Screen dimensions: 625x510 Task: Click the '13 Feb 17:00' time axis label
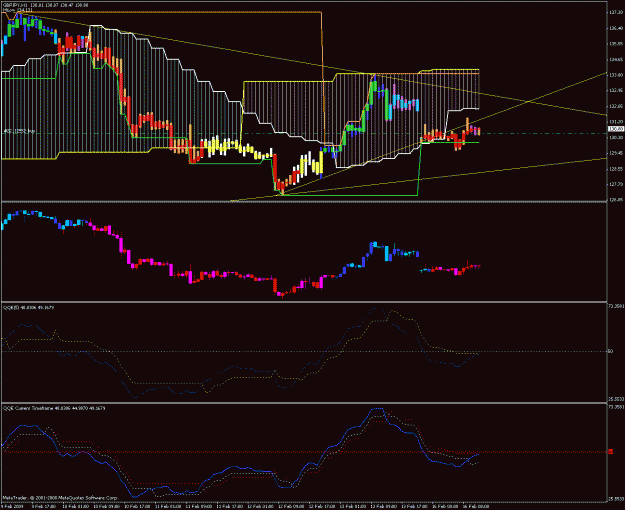[417, 506]
